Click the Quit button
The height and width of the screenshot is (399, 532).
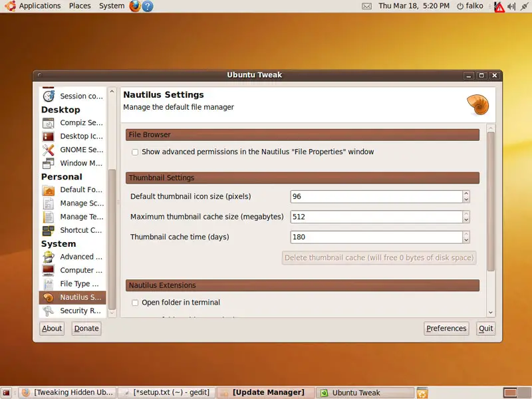coord(486,329)
